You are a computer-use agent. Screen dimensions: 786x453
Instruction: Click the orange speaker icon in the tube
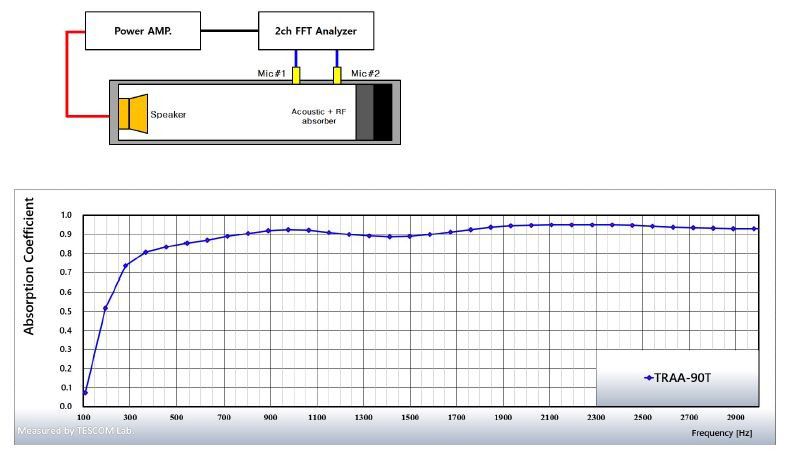tap(132, 113)
